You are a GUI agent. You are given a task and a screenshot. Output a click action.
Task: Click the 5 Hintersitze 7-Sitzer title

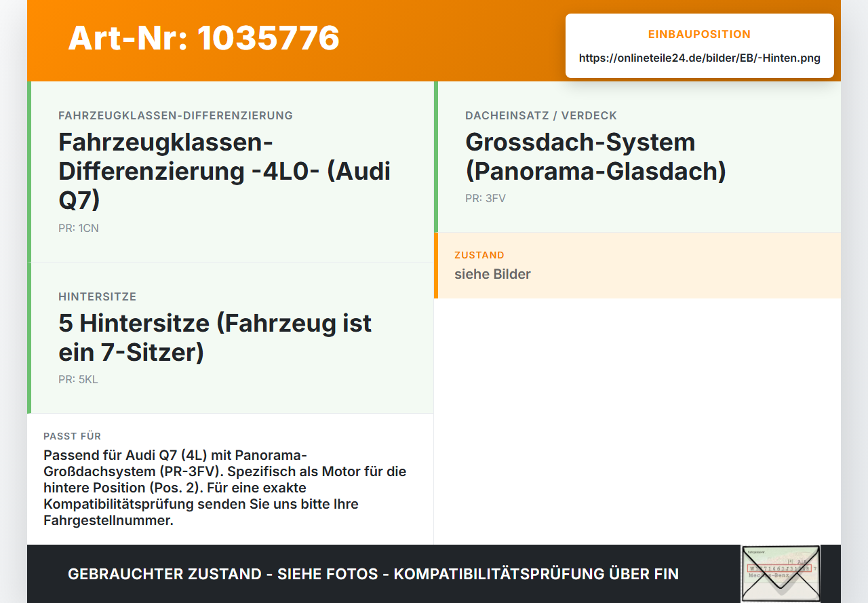click(215, 338)
